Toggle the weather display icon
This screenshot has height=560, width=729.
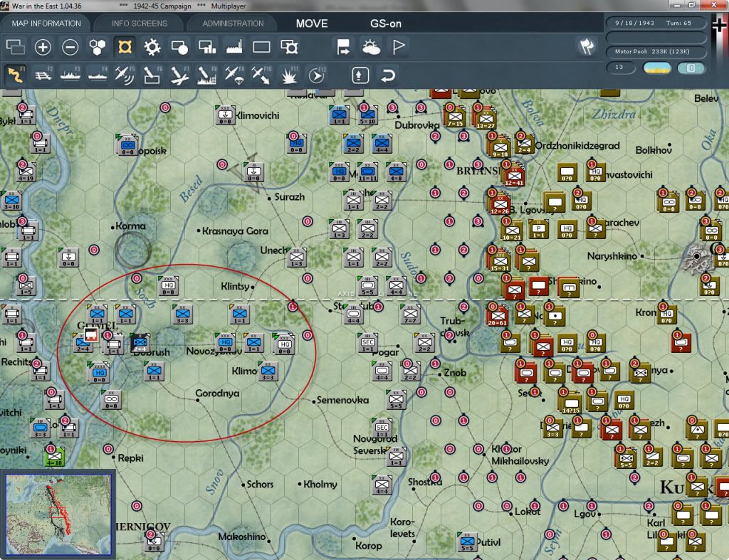pos(371,47)
